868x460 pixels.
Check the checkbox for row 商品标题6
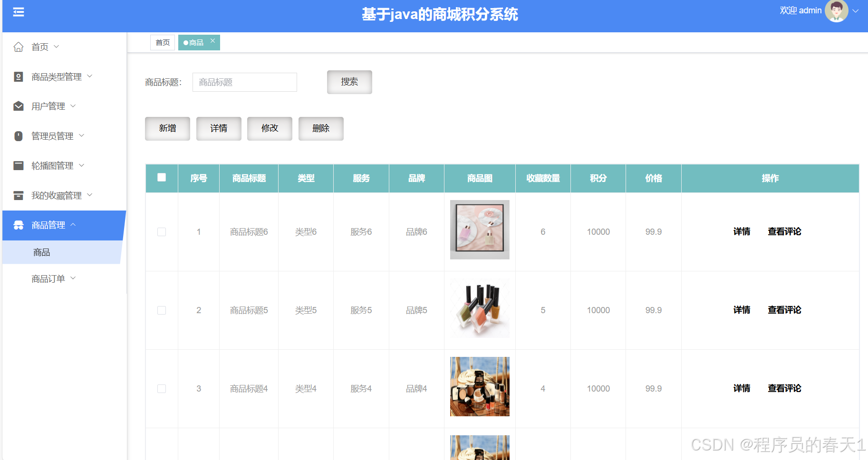pos(162,232)
